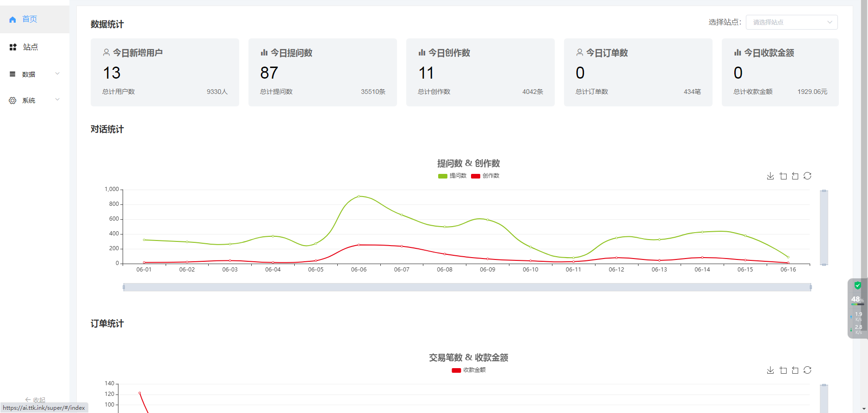Click the bar chart icon on 今日提问数
Image resolution: width=868 pixels, height=413 pixels.
[264, 53]
